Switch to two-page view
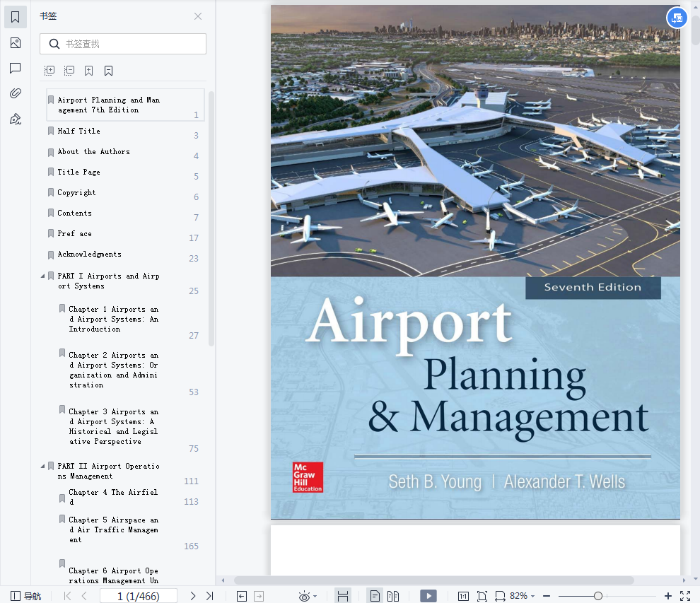Image resolution: width=700 pixels, height=603 pixels. [x=393, y=597]
